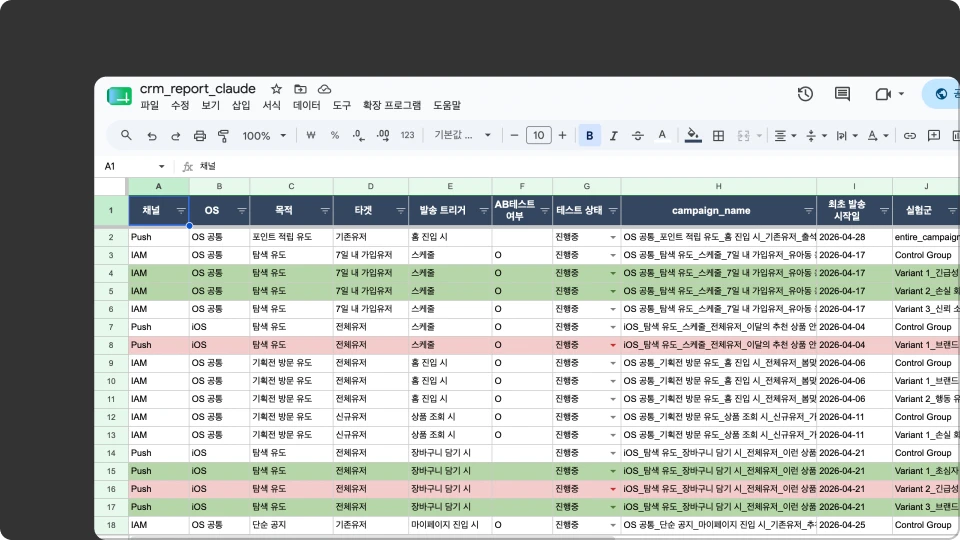Open filter dropdown on 채널 header

pos(181,211)
